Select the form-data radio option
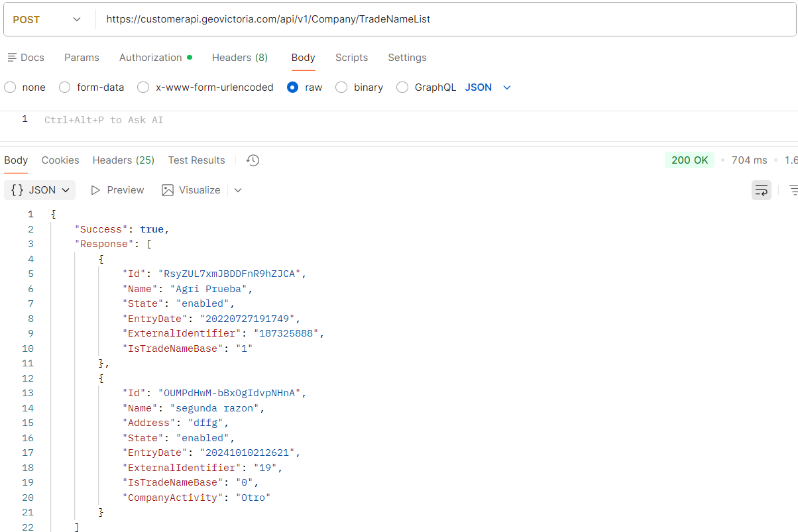This screenshot has height=532, width=798. [x=65, y=87]
